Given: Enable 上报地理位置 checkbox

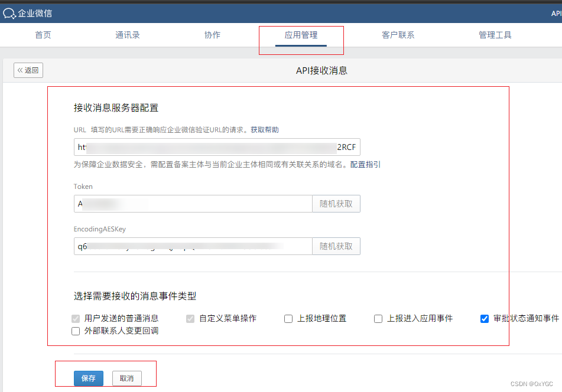Looking at the screenshot, I should (x=288, y=319).
